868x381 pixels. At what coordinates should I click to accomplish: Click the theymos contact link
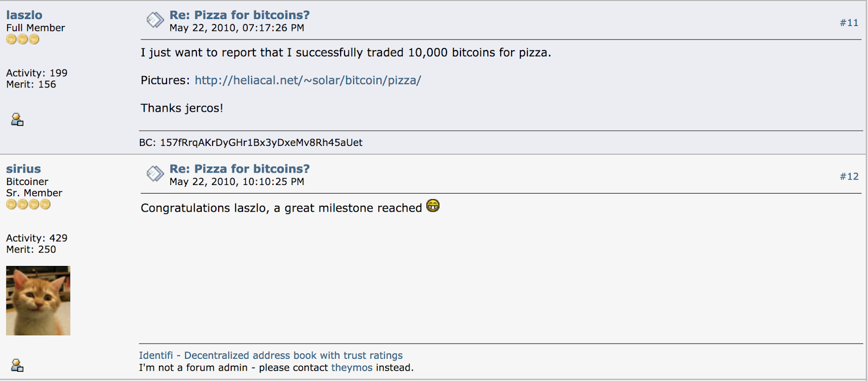tap(352, 367)
